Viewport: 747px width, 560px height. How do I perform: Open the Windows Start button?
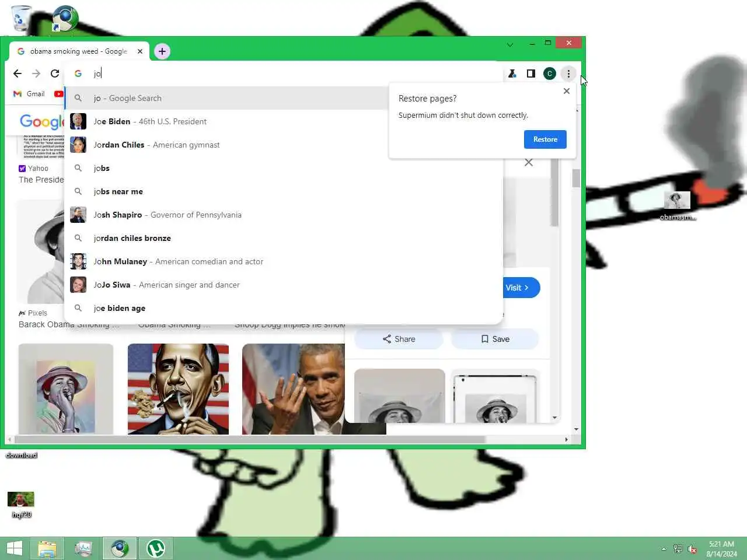[x=14, y=548]
